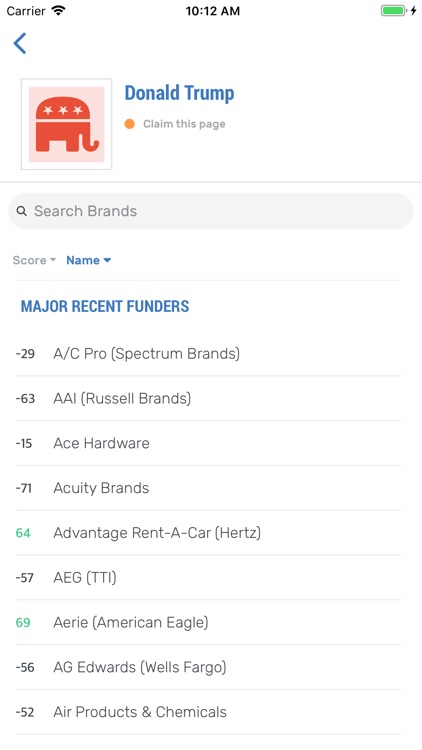The height and width of the screenshot is (750, 422).
Task: Tap the orange dot beside Claim this page
Action: [x=129, y=124]
